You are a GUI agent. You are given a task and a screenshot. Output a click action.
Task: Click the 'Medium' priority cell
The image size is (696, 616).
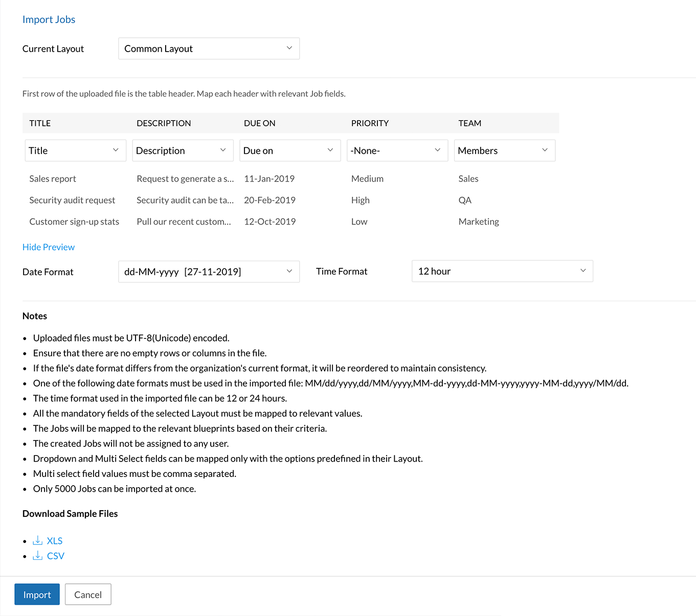(367, 178)
